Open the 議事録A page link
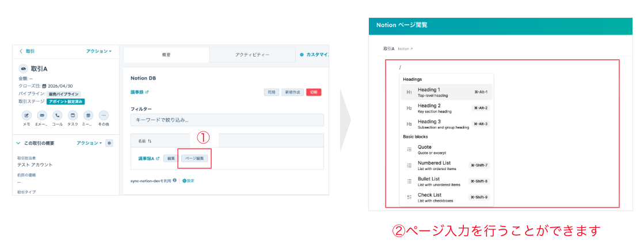 pos(148,158)
